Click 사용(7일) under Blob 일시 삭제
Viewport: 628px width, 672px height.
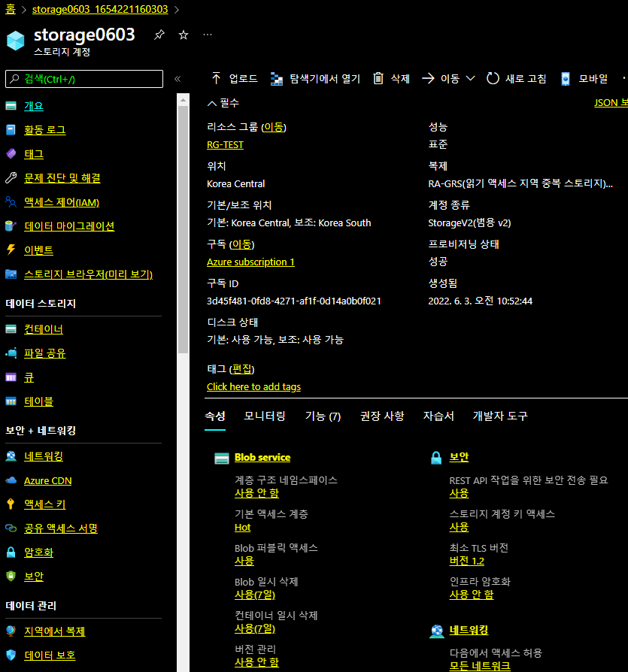coord(255,595)
